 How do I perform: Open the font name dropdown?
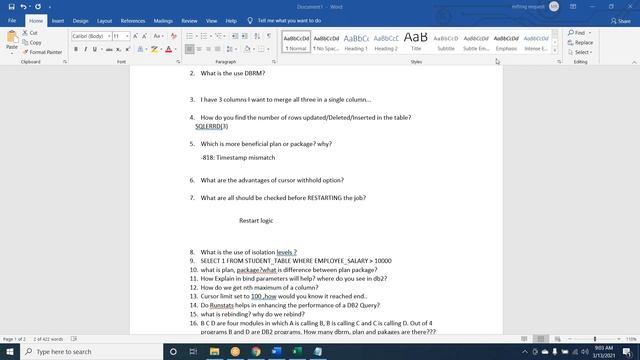[x=109, y=36]
